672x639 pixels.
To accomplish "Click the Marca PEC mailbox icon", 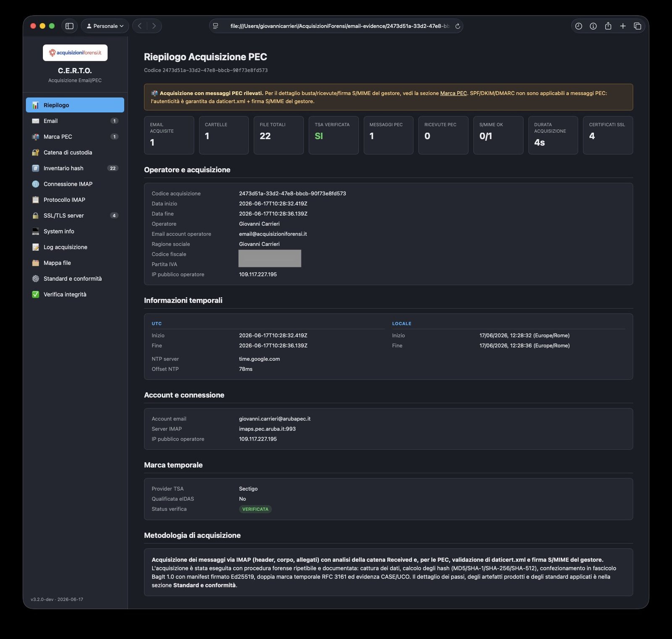I will [36, 136].
